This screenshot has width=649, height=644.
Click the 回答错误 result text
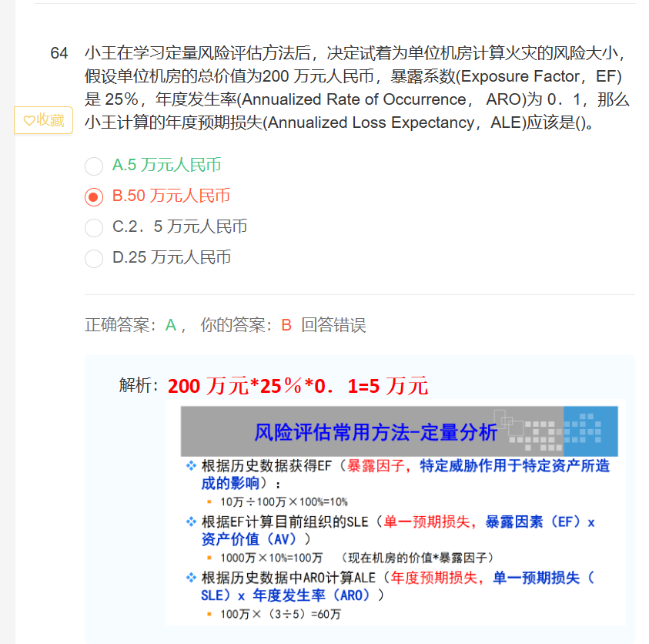333,325
